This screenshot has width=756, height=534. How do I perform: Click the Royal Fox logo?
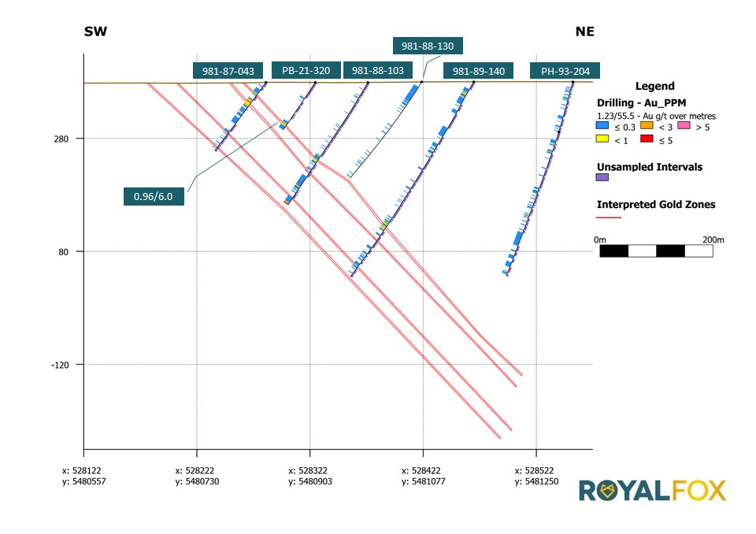[x=652, y=490]
